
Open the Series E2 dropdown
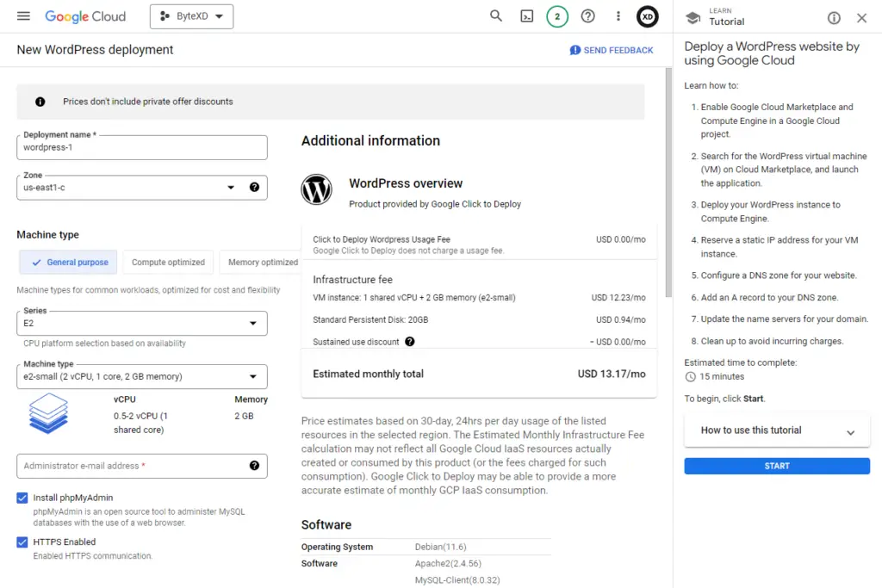point(142,323)
